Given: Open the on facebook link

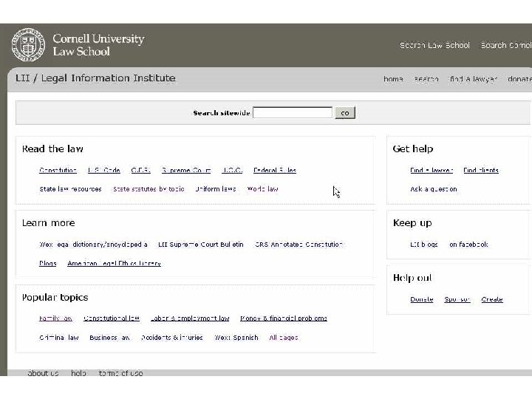Looking at the screenshot, I should 468,245.
